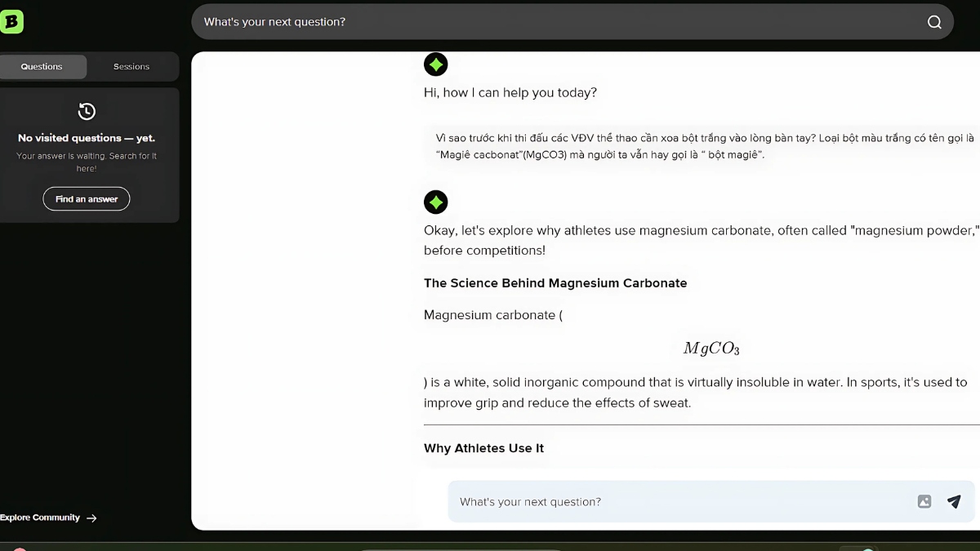980x551 pixels.
Task: Switch to the Questions tab
Action: point(42,67)
